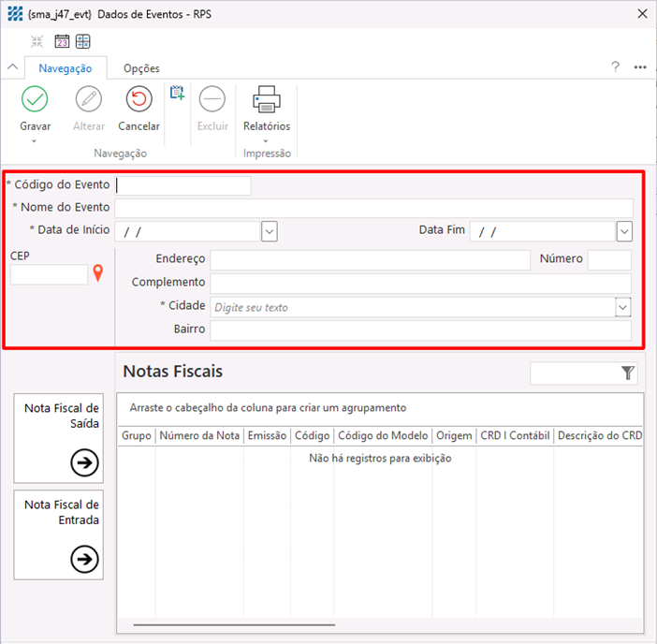657x644 pixels.
Task: Click the Cancelar undo icon
Action: pyautogui.click(x=139, y=99)
